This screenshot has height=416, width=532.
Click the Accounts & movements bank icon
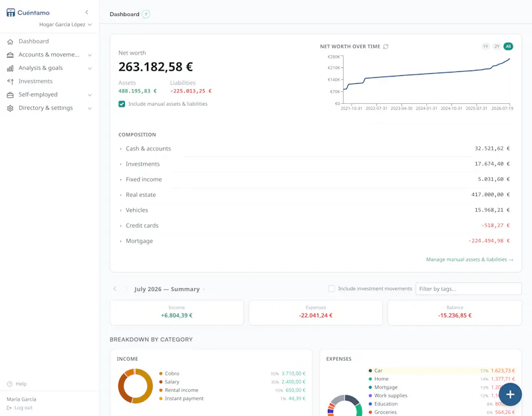coord(10,55)
